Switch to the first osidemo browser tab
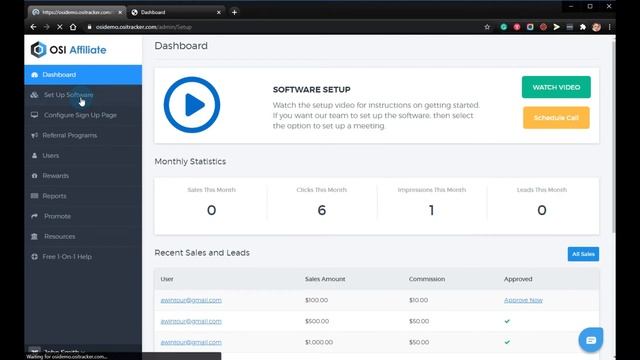The image size is (640, 360). pos(76,12)
